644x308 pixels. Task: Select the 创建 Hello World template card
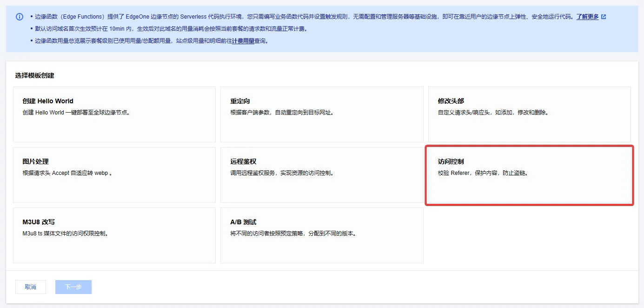point(114,114)
